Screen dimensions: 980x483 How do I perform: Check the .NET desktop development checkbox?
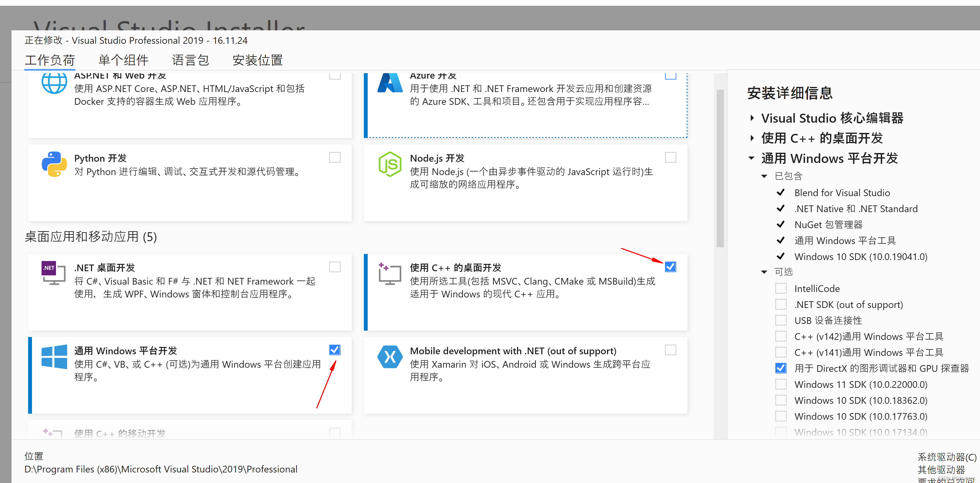pyautogui.click(x=335, y=267)
